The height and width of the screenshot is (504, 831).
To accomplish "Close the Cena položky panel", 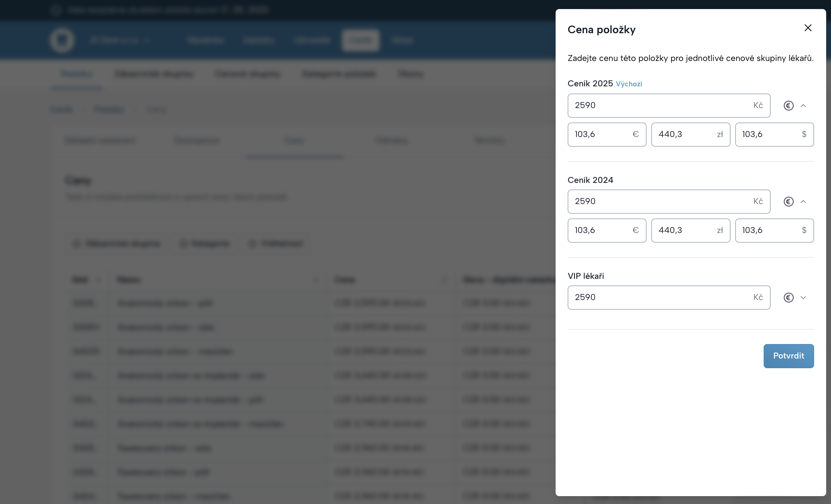I will [808, 28].
